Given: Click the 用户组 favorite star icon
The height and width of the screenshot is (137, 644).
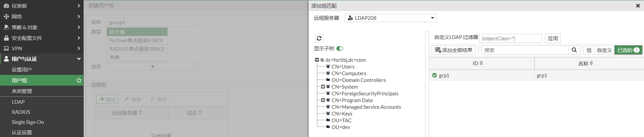Looking at the screenshot, I should coord(79,80).
